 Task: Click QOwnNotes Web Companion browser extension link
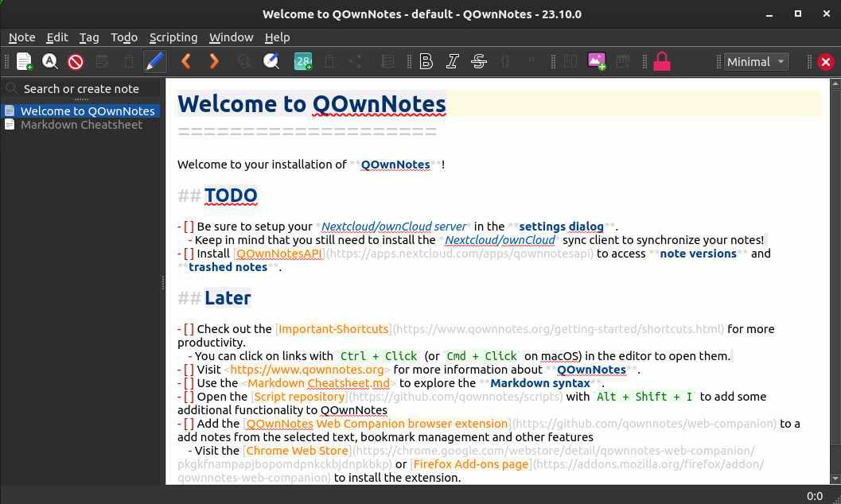click(x=377, y=424)
